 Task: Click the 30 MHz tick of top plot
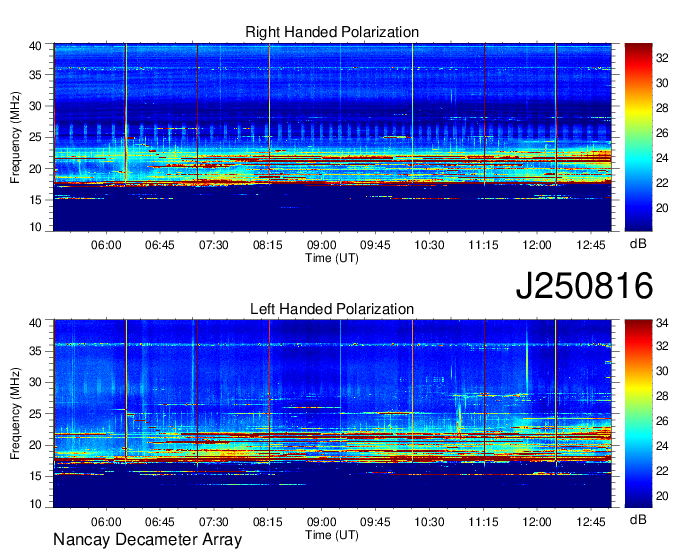35,106
